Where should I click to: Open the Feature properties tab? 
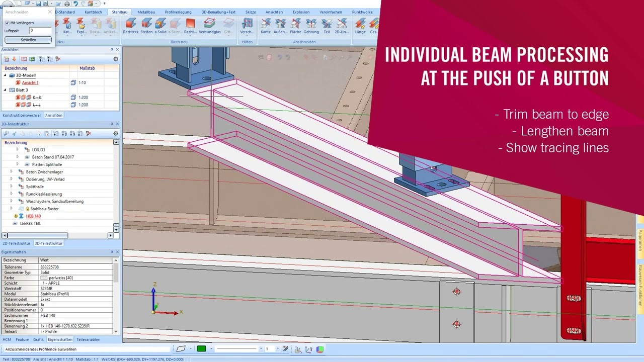point(22,339)
